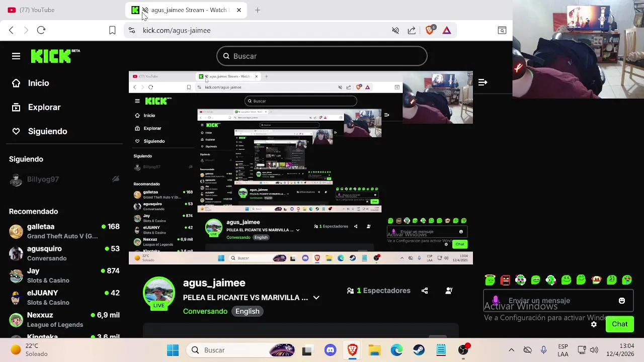644x362 pixels.
Task: Open OBS Studio from the taskbar
Action: [463, 350]
